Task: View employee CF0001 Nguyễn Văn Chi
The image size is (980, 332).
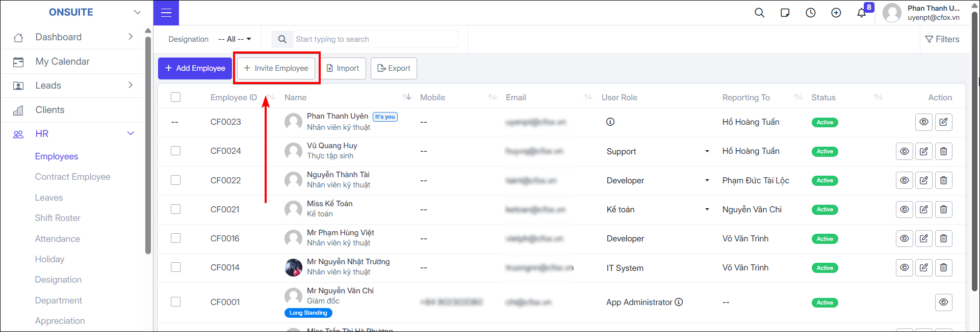Action: pos(944,302)
